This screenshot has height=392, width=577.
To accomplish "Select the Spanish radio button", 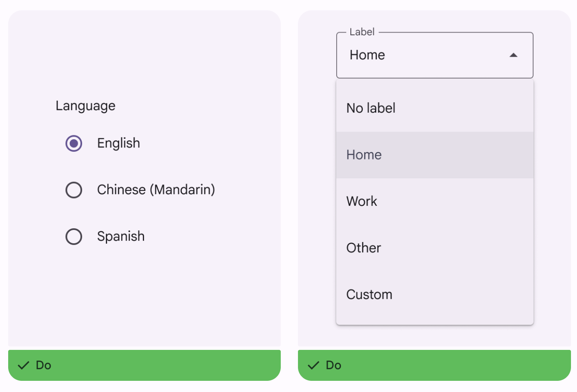I will pyautogui.click(x=74, y=236).
